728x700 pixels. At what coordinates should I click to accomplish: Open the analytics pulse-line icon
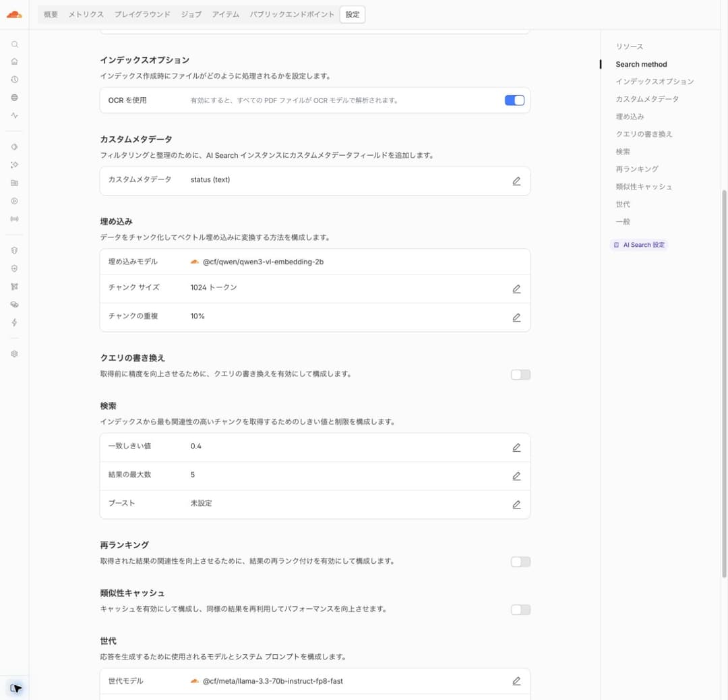14,115
